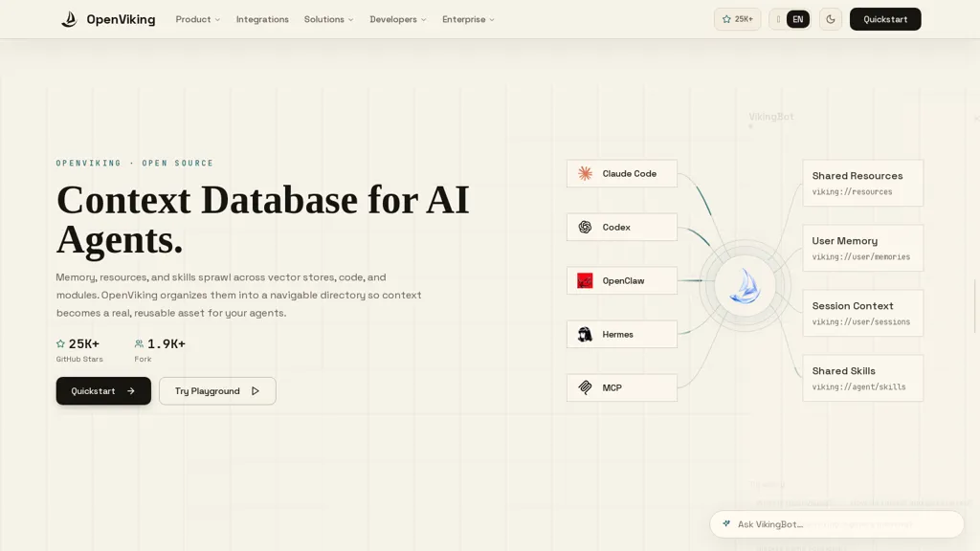Screen dimensions: 980x551
Task: Click the hero Quickstart arrow button
Action: tap(103, 391)
